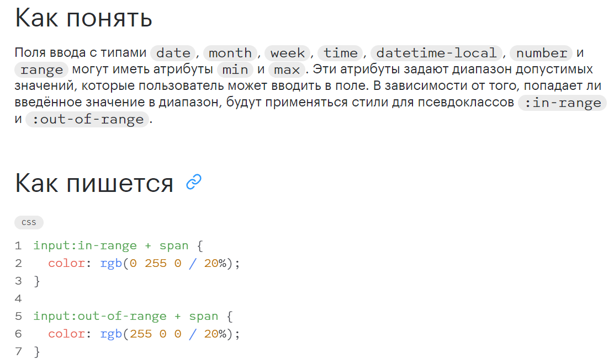Click the min attribute code tag
614x364 pixels.
pos(235,69)
